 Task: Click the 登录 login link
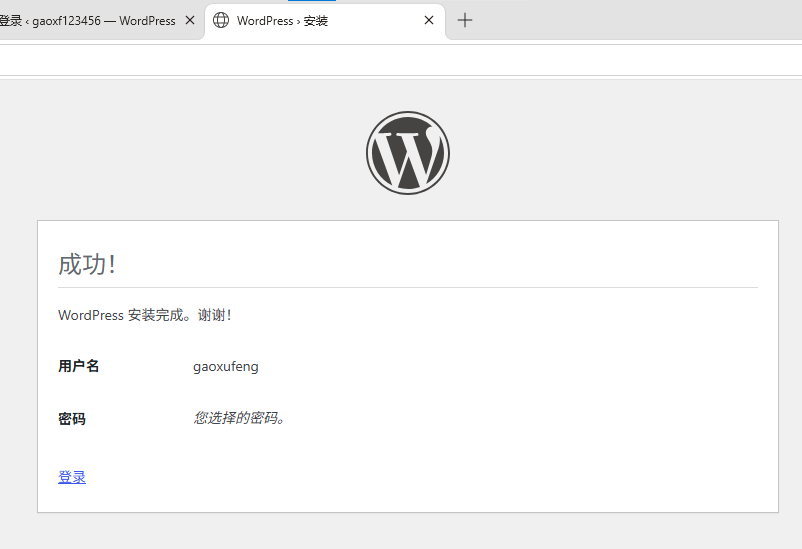[x=72, y=477]
